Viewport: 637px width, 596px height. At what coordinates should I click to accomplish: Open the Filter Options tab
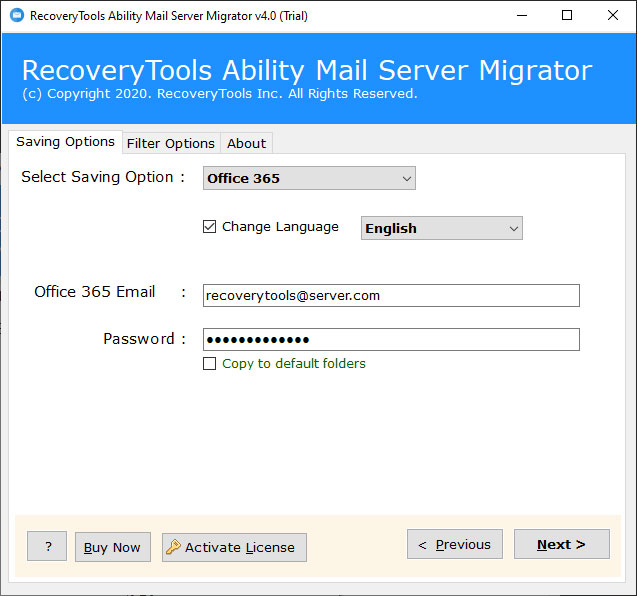click(x=171, y=143)
